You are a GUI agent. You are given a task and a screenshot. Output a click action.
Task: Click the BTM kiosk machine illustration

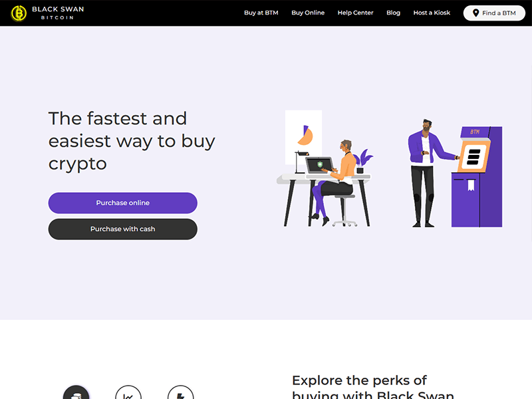[x=476, y=176]
